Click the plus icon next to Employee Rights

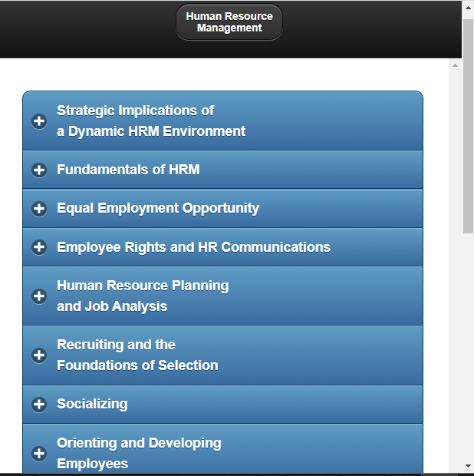[x=39, y=247]
